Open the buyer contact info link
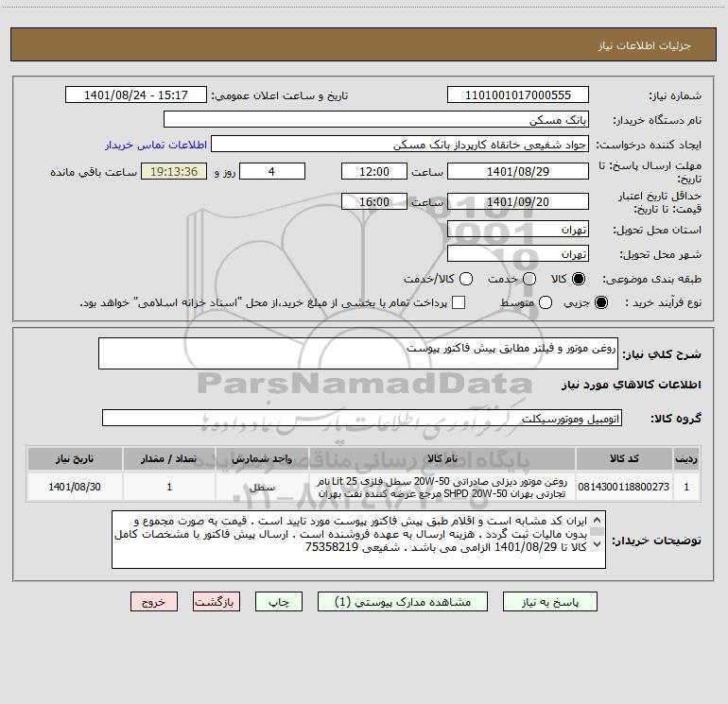Image resolution: width=728 pixels, height=704 pixels. coord(156,145)
